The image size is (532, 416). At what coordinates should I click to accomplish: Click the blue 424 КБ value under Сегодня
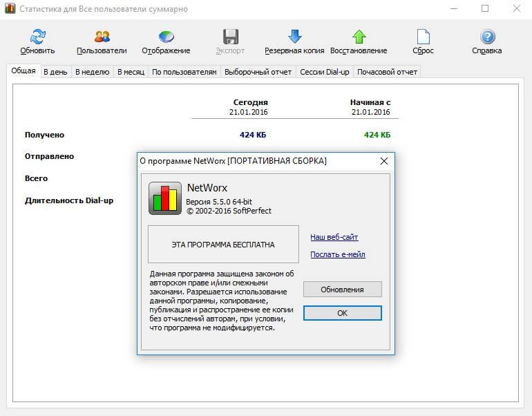[253, 135]
